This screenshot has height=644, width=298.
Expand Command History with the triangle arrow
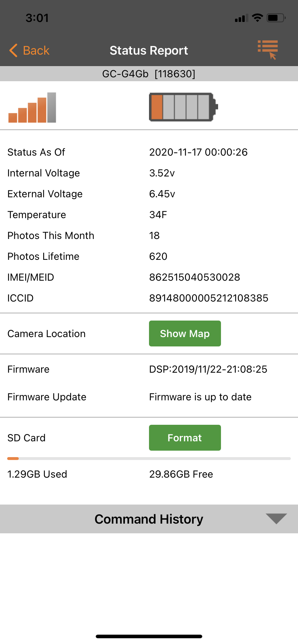coord(276,519)
